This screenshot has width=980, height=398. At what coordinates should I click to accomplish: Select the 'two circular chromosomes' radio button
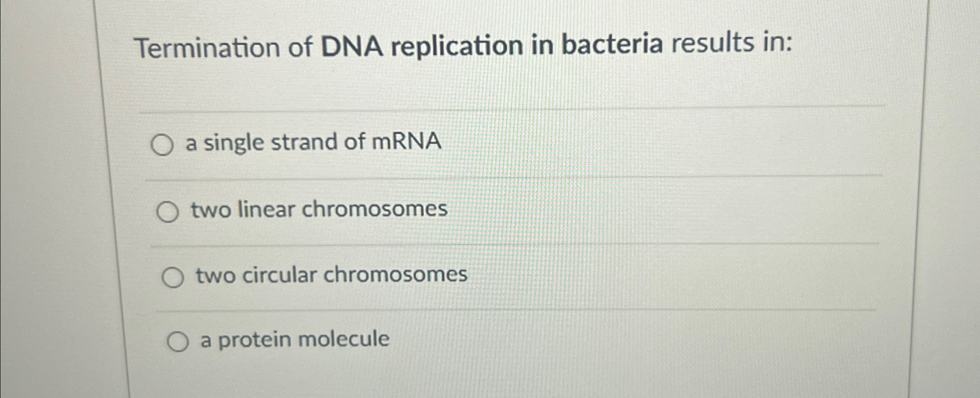tap(173, 276)
